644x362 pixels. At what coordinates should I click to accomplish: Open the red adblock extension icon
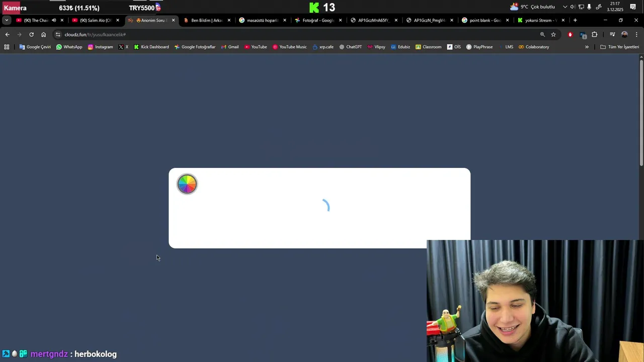click(x=570, y=34)
